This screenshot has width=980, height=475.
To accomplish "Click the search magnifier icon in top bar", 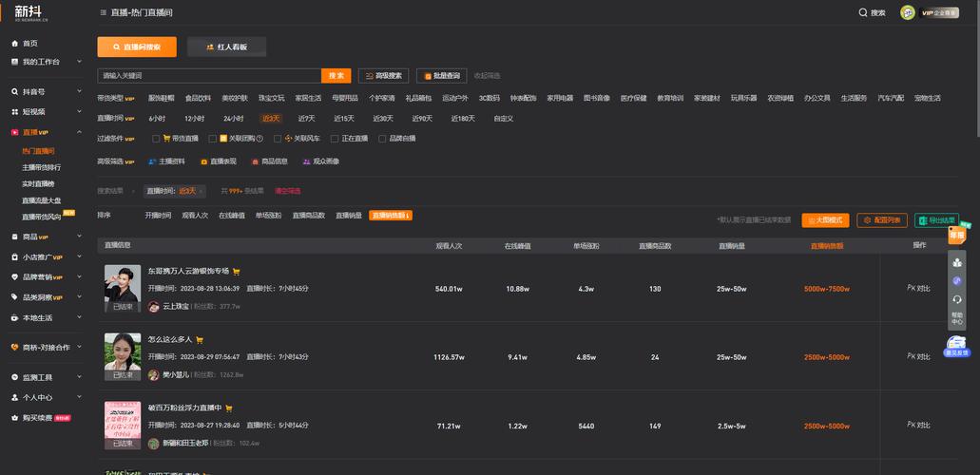I will tap(863, 13).
